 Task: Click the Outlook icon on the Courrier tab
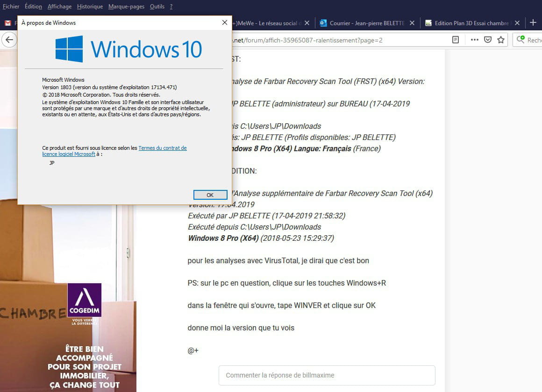323,23
